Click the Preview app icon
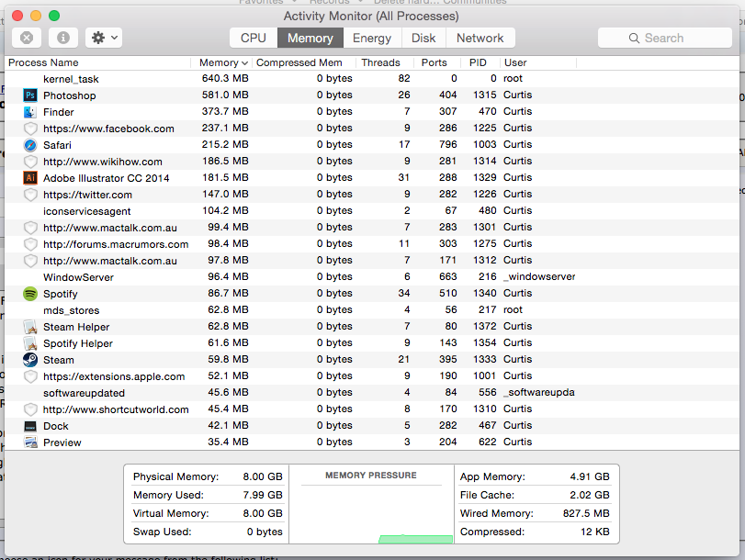Image resolution: width=745 pixels, height=560 pixels. click(x=30, y=442)
